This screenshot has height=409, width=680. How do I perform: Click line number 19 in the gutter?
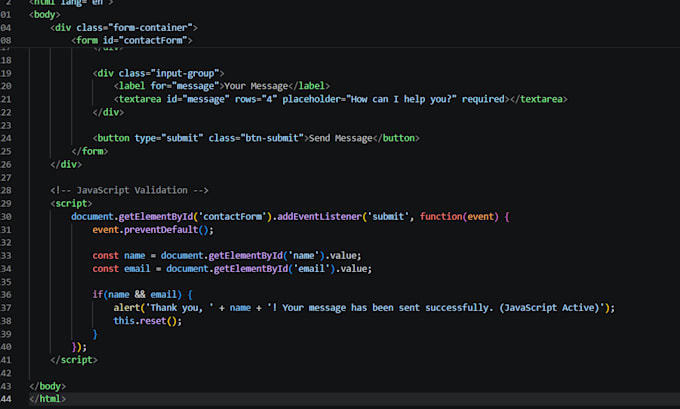[x=6, y=73]
